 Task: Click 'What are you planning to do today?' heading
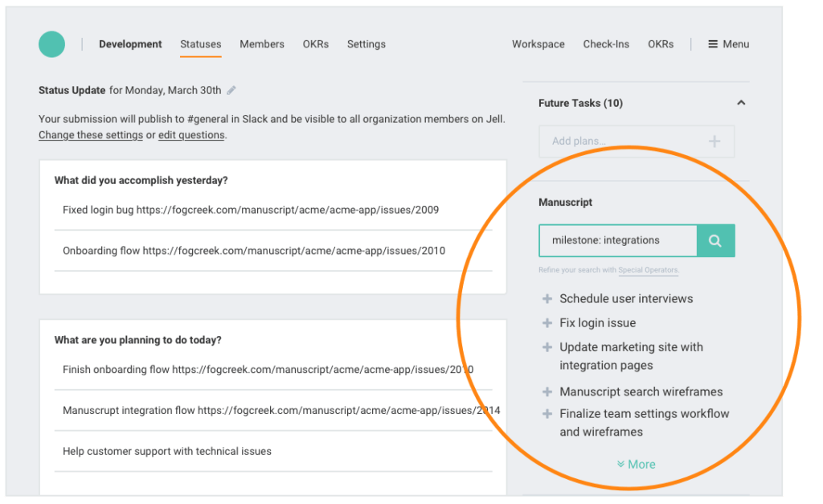137,340
